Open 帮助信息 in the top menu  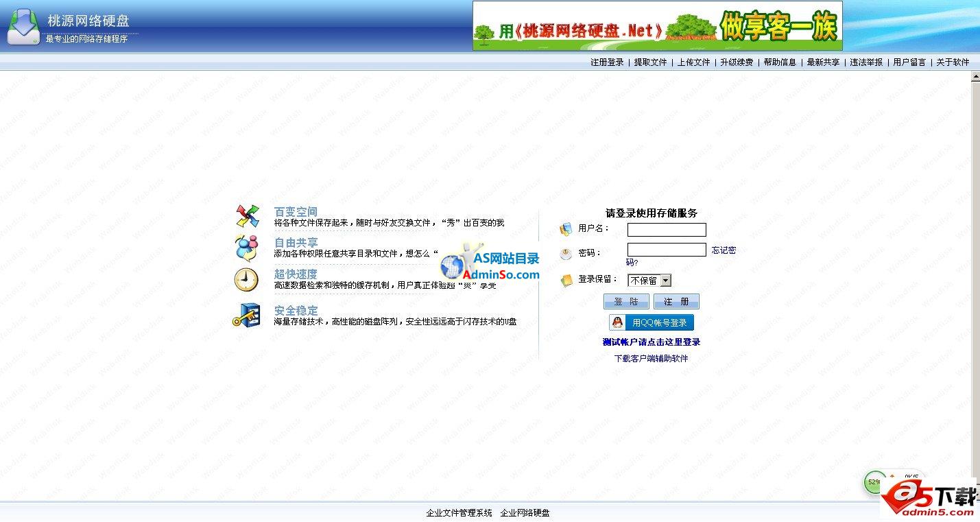(x=780, y=62)
